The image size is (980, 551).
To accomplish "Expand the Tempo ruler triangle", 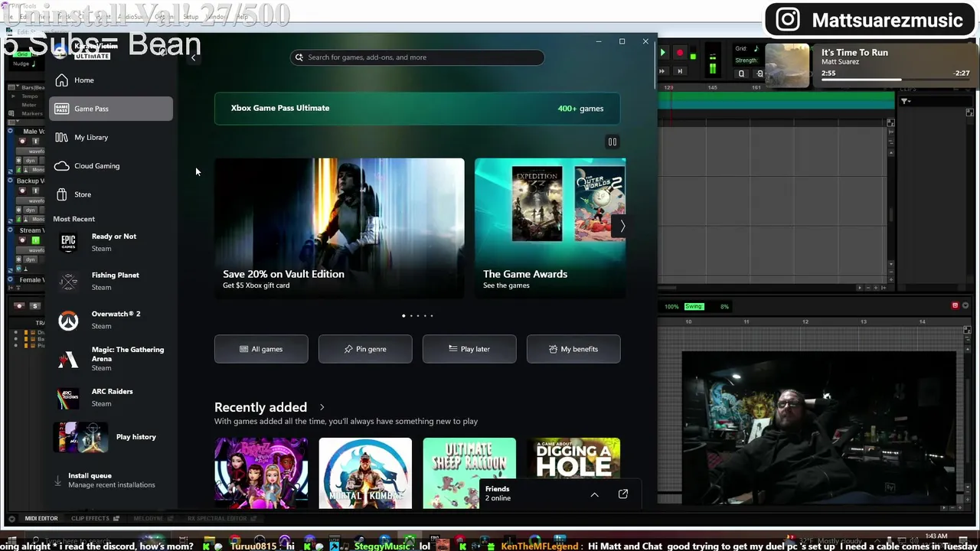I will point(14,96).
